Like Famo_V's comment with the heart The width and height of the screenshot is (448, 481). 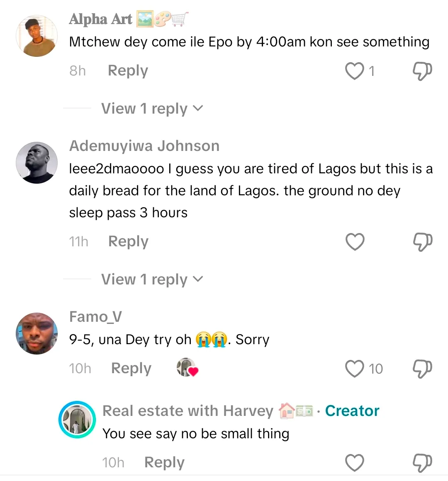pos(355,368)
